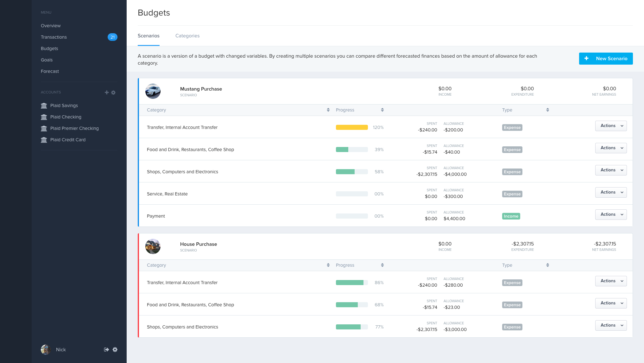The height and width of the screenshot is (363, 644).
Task: Click the yellow 120% progress bar
Action: point(352,127)
